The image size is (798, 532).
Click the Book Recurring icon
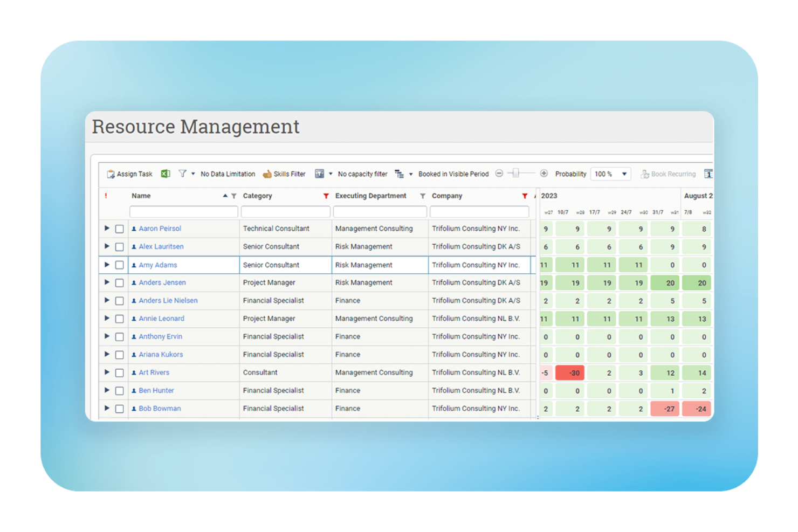click(x=645, y=174)
